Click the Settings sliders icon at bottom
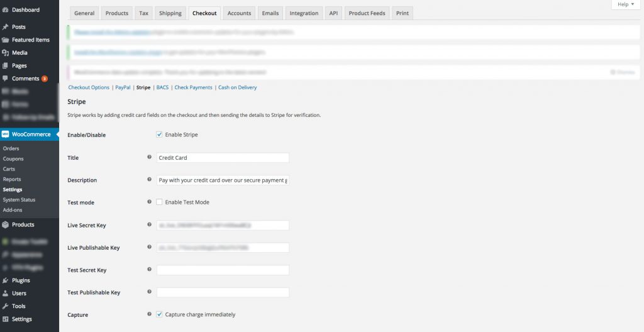Viewport: 644px width, 332px height. tap(5, 319)
